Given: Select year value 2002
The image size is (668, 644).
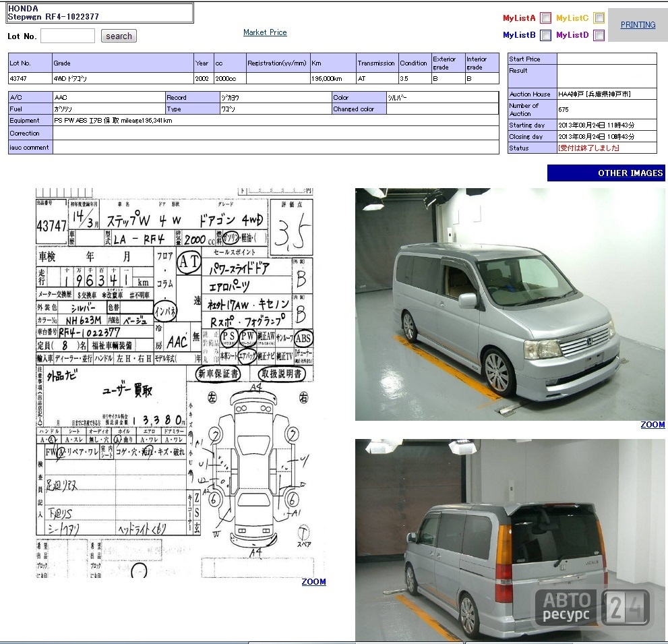Looking at the screenshot, I should (202, 78).
